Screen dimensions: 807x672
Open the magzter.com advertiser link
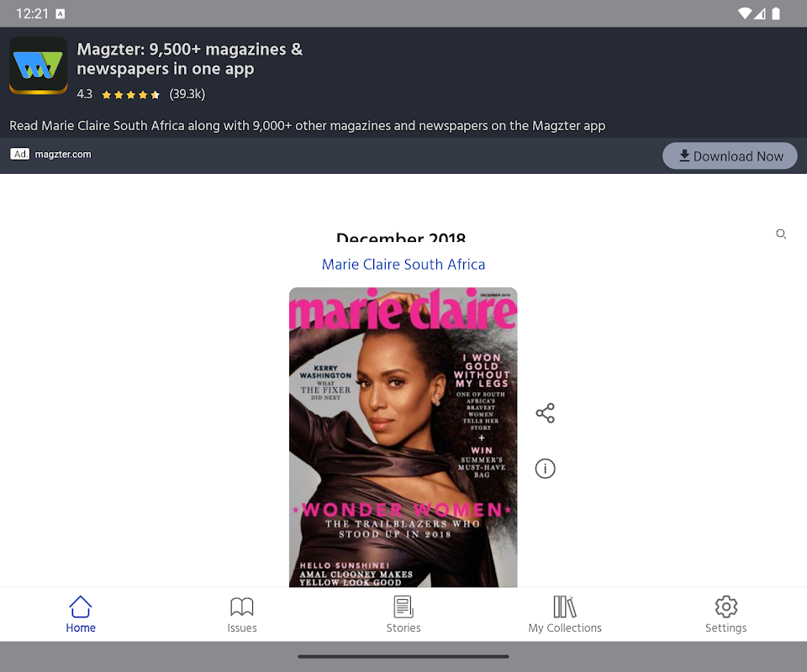point(63,155)
